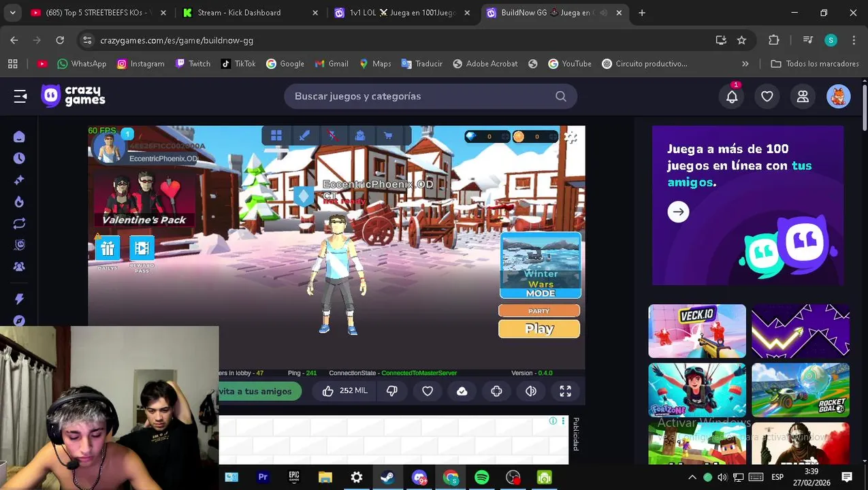Image resolution: width=868 pixels, height=490 pixels.
Task: Open the Reward Pass film icon
Action: pyautogui.click(x=142, y=250)
